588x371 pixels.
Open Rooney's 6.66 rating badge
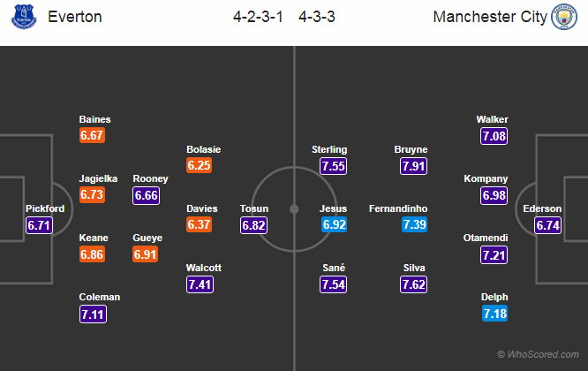click(147, 195)
